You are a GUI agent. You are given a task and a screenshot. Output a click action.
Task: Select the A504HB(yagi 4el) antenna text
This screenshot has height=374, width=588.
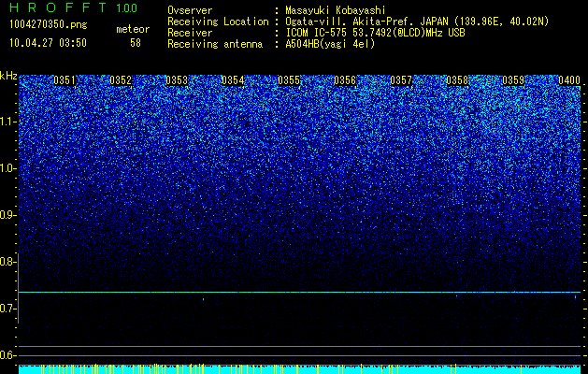(x=330, y=44)
